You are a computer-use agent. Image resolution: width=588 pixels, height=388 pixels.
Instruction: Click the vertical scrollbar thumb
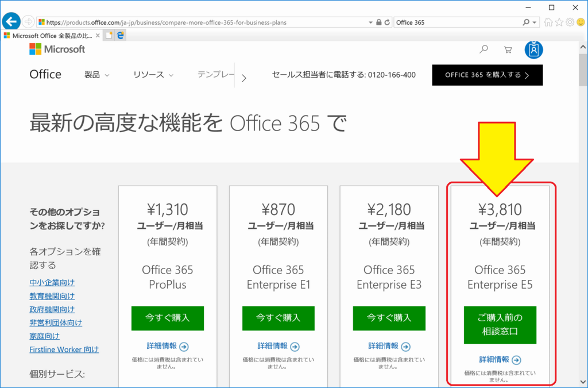click(583, 70)
